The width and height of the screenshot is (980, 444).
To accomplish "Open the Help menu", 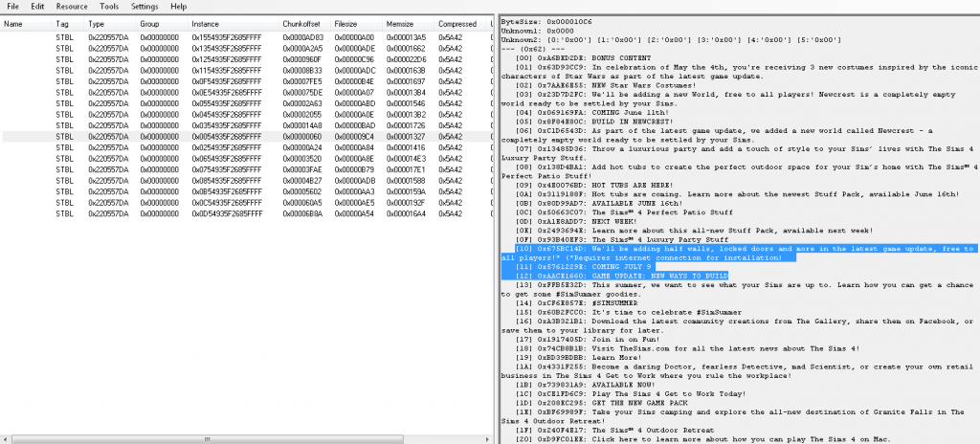I will [x=179, y=7].
